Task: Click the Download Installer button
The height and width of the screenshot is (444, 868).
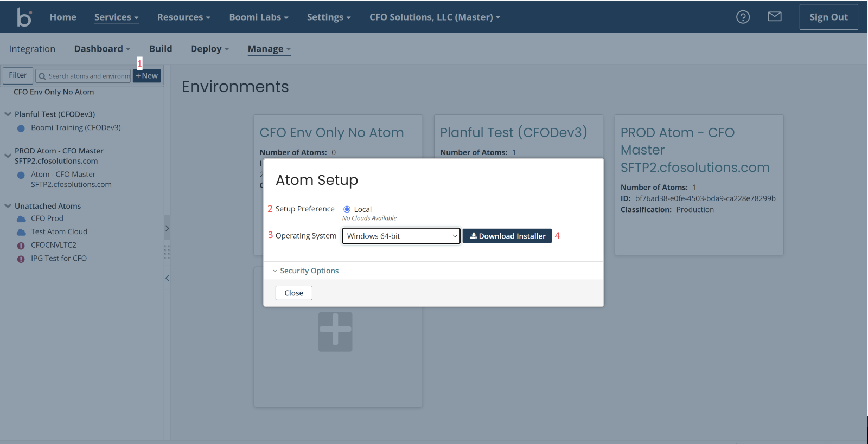Action: tap(507, 236)
